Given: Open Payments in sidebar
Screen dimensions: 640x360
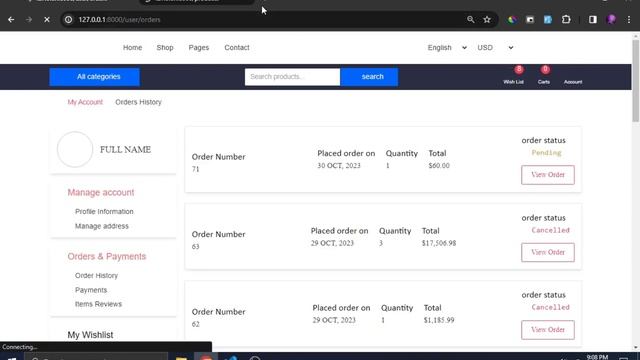Looking at the screenshot, I should click(x=91, y=290).
